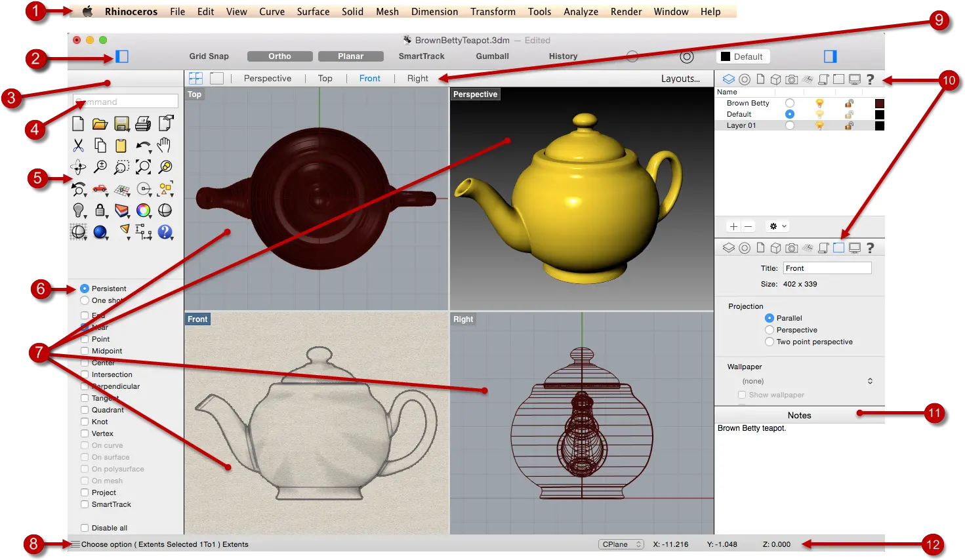This screenshot has height=560, width=965.
Task: Choose Two point perspective projection
Action: point(770,342)
